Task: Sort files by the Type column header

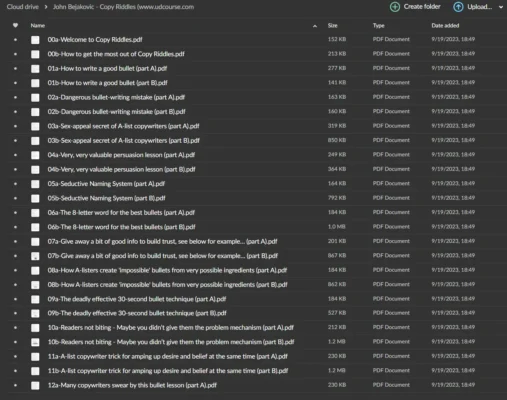Action: (378, 26)
